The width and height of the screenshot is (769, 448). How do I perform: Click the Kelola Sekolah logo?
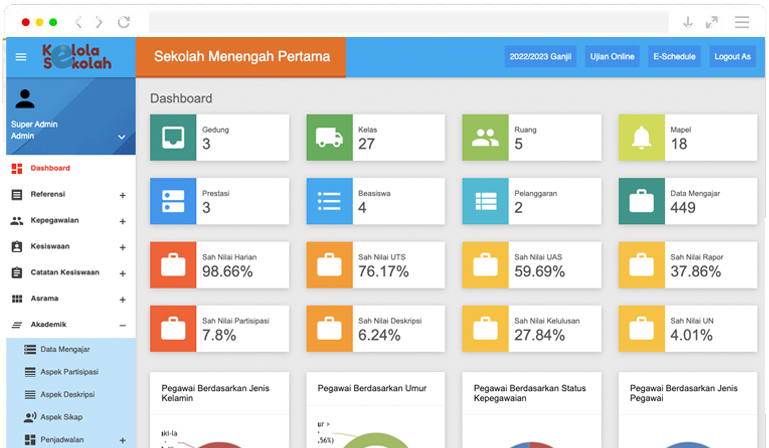[x=77, y=56]
